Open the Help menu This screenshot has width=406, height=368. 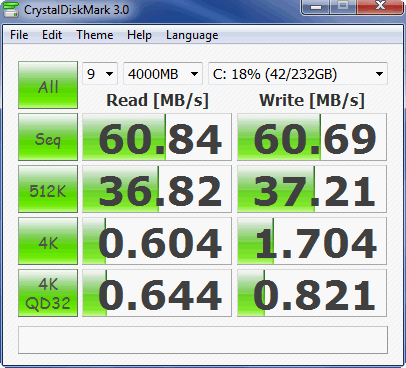pyautogui.click(x=139, y=35)
